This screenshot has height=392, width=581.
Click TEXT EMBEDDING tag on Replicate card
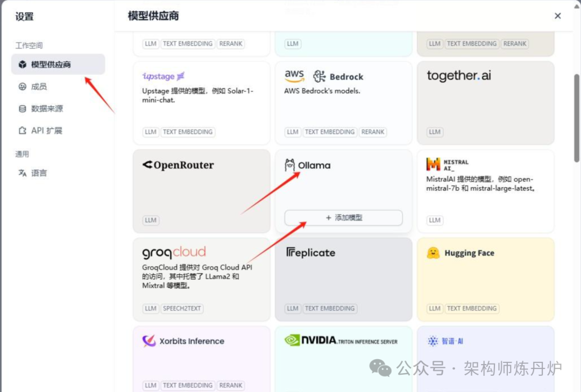(329, 308)
